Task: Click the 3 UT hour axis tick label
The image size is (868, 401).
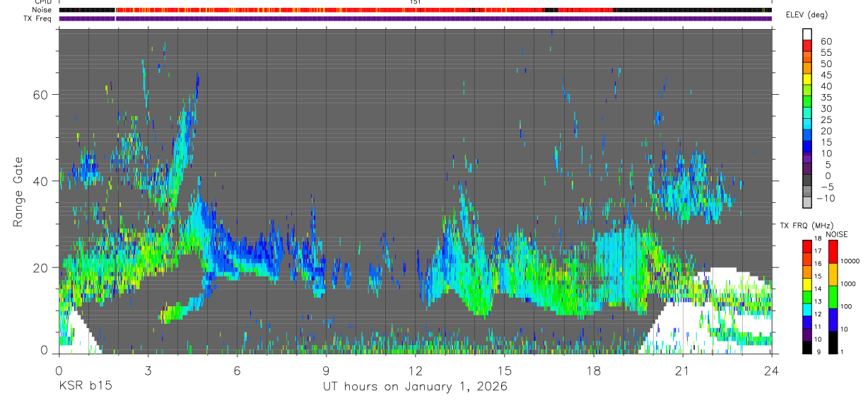Action: point(148,370)
